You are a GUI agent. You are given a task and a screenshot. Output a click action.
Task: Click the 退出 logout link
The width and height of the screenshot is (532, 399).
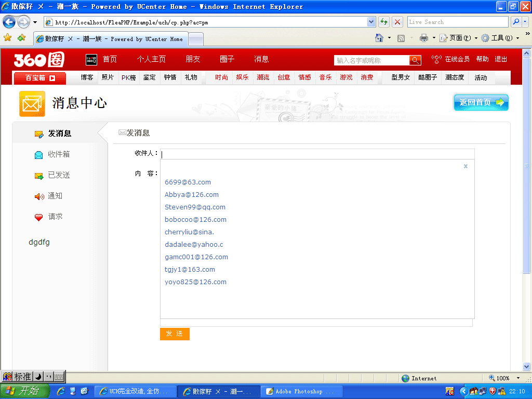click(x=501, y=59)
